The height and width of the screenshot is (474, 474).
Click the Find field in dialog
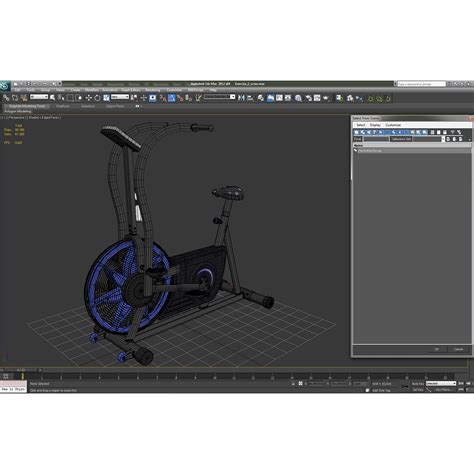pyautogui.click(x=376, y=139)
